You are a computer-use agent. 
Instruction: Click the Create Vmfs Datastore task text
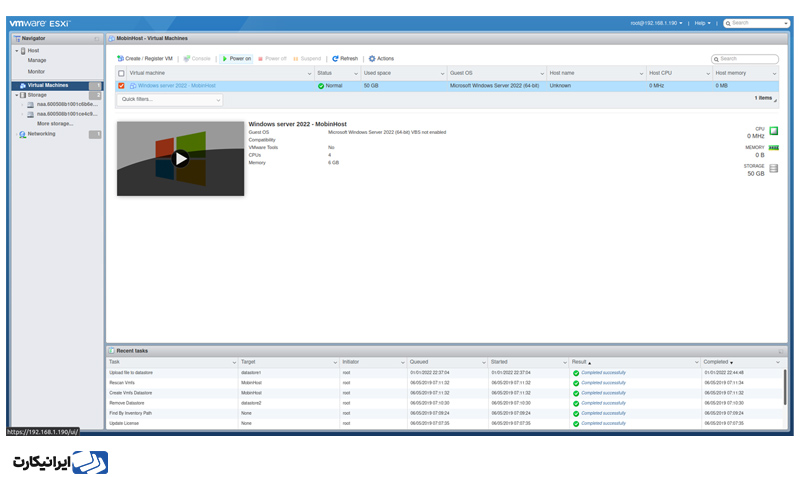pyautogui.click(x=131, y=393)
